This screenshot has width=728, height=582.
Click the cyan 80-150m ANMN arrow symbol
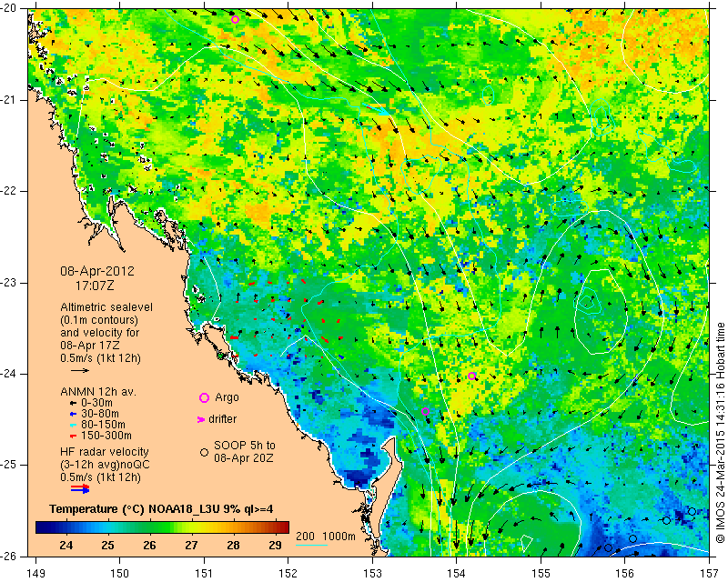coord(73,425)
